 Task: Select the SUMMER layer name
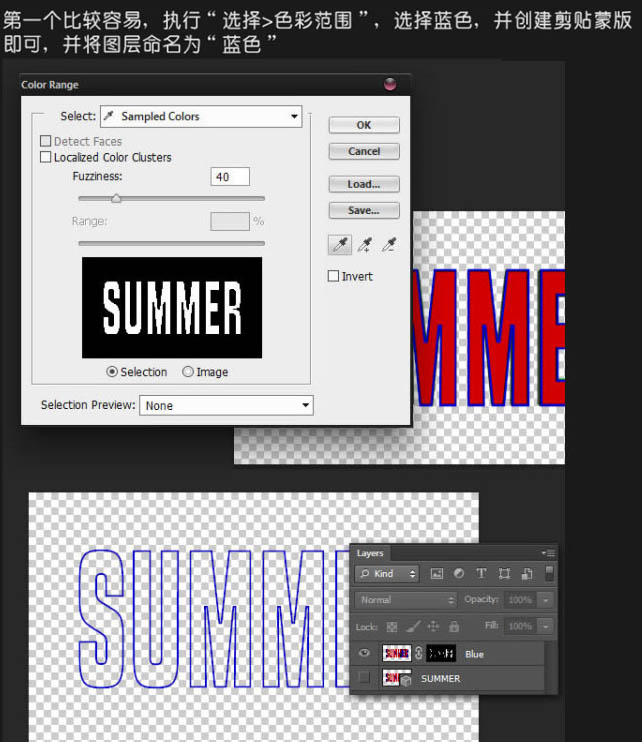click(440, 678)
